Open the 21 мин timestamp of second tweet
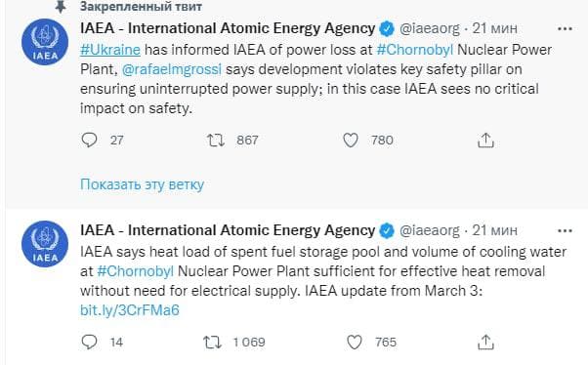Image resolution: width=588 pixels, height=365 pixels. [x=494, y=230]
